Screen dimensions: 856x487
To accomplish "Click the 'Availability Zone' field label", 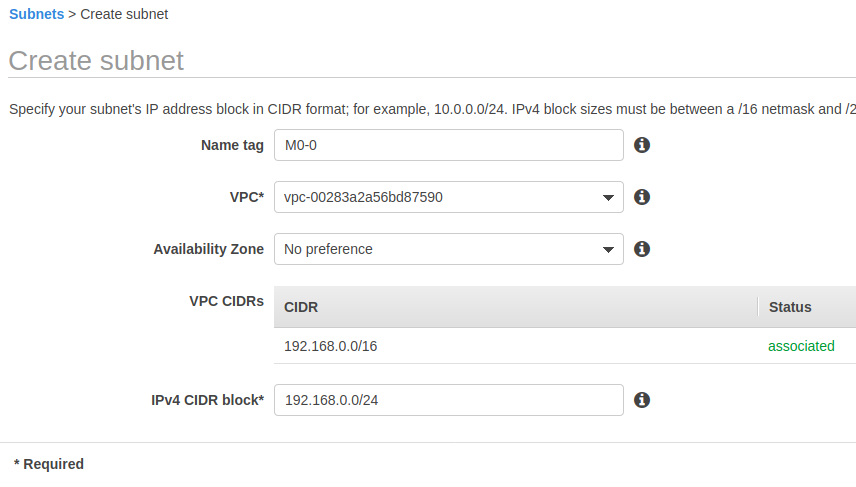I will [x=208, y=249].
